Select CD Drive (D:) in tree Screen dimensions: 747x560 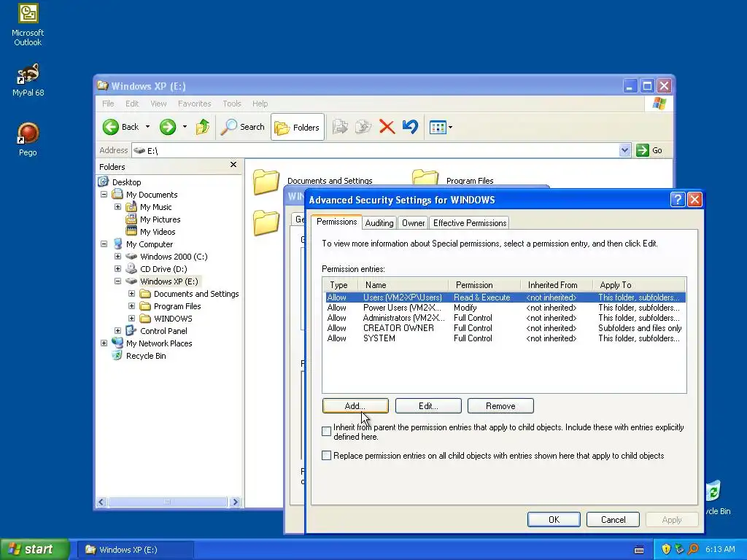tap(163, 269)
